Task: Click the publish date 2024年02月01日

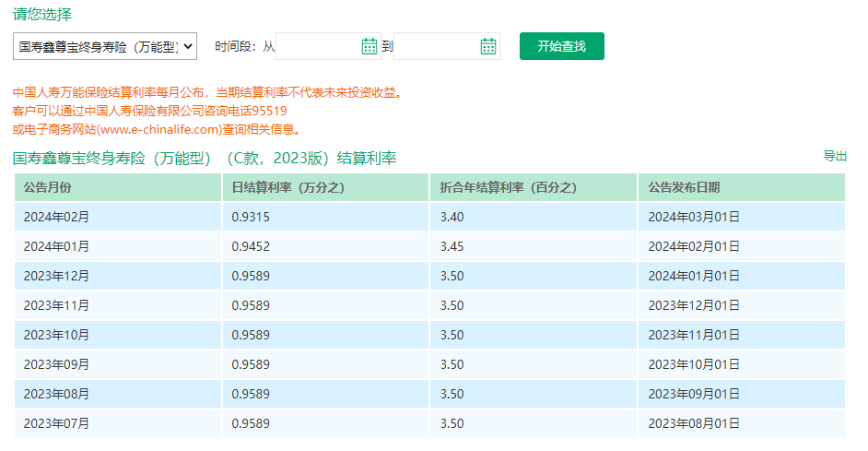Action: 694,246
